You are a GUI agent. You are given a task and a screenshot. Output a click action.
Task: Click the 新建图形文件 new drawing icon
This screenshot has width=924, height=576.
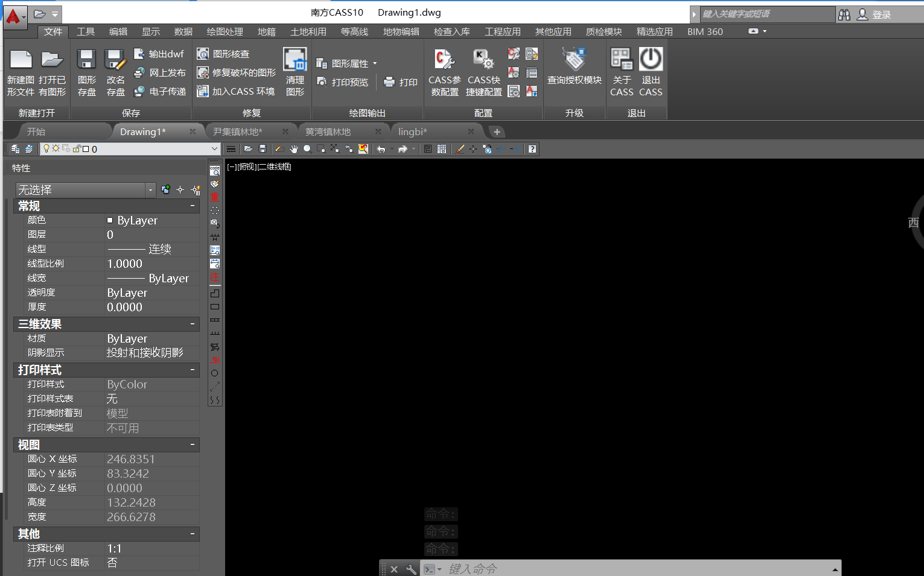[21, 60]
